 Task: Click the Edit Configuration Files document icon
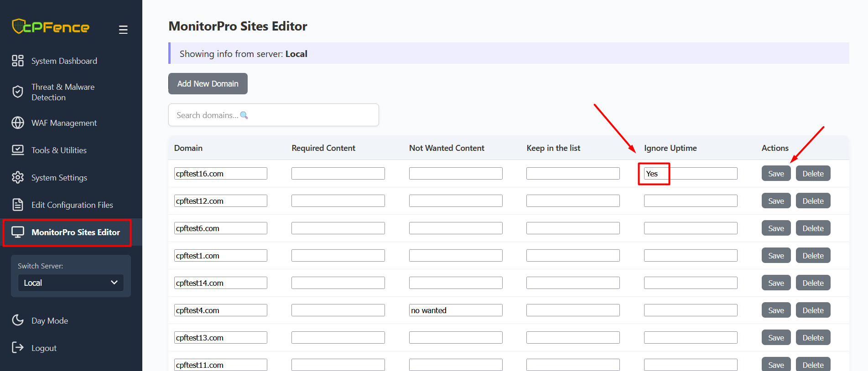click(18, 205)
